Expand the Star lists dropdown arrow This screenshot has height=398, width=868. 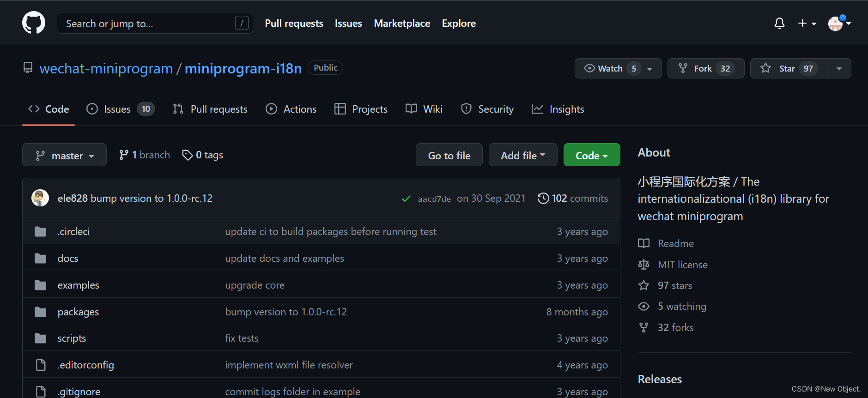(x=839, y=68)
